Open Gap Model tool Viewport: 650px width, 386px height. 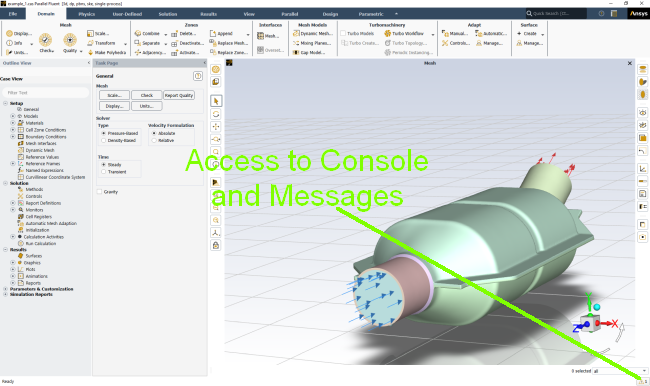pos(309,53)
